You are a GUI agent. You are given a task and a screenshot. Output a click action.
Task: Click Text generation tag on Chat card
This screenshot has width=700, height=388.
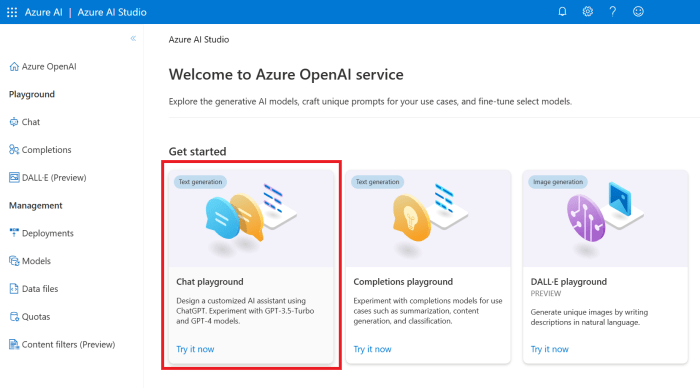coord(200,182)
